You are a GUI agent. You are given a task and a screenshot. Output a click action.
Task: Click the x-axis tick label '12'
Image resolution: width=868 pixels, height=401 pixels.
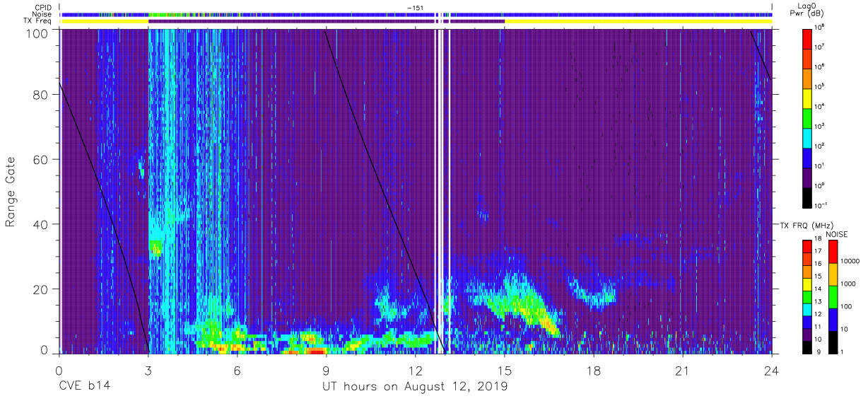coord(415,371)
